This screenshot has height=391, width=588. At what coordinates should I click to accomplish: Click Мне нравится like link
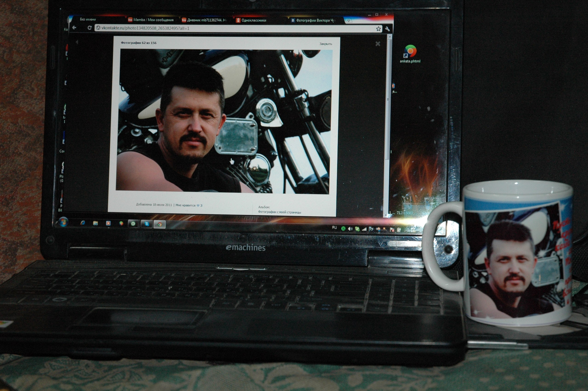tap(185, 205)
